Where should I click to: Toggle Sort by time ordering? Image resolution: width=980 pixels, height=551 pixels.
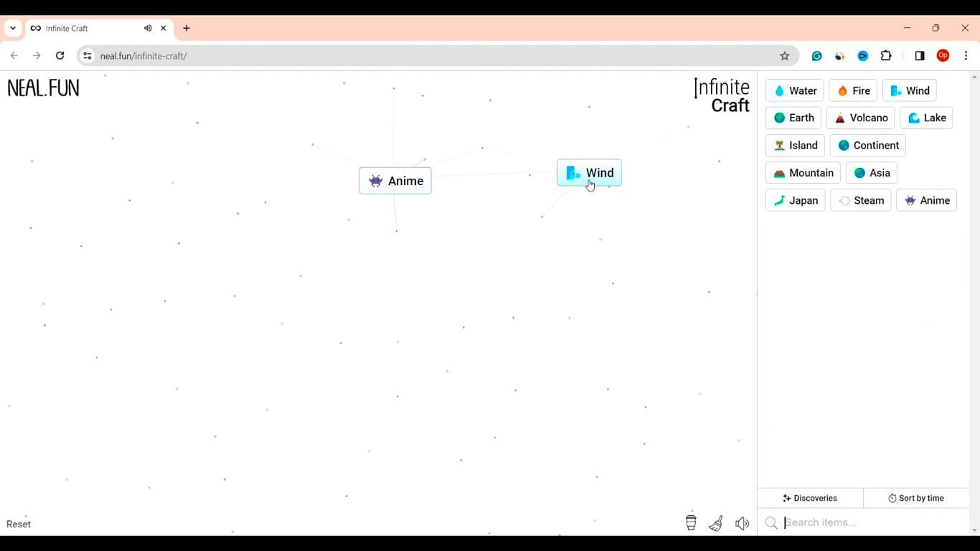916,498
